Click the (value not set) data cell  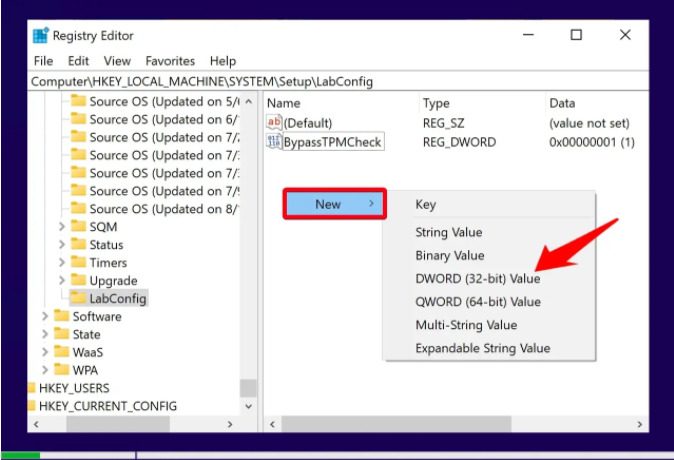click(x=589, y=123)
